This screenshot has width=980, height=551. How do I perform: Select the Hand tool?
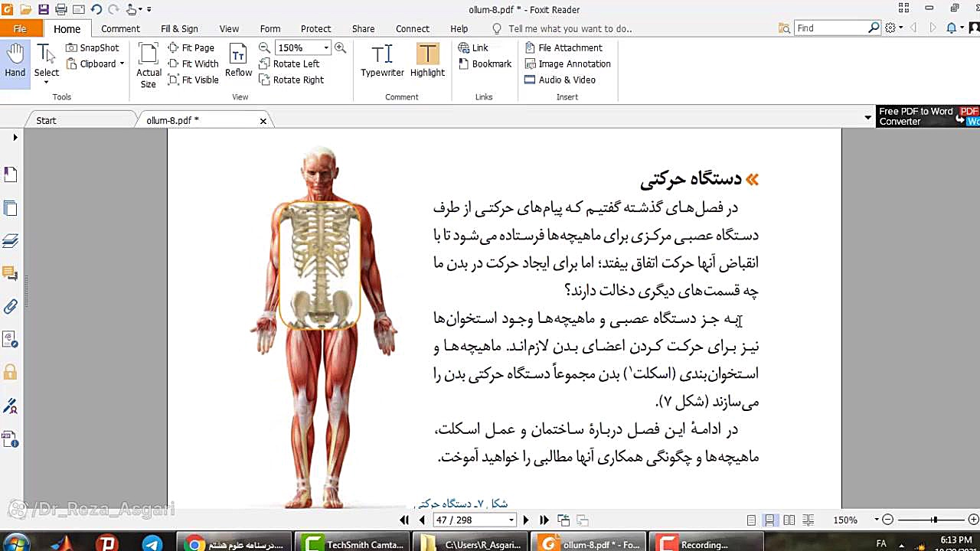[15, 61]
